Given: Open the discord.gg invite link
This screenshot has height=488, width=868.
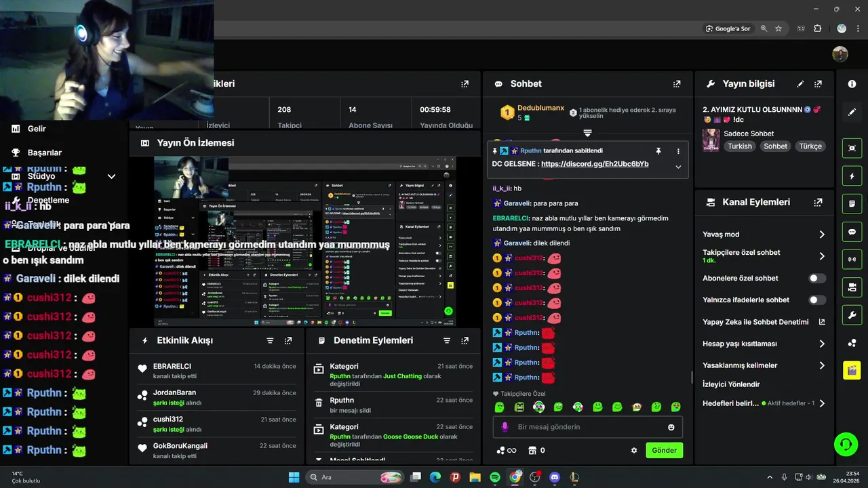Looking at the screenshot, I should pyautogui.click(x=595, y=164).
